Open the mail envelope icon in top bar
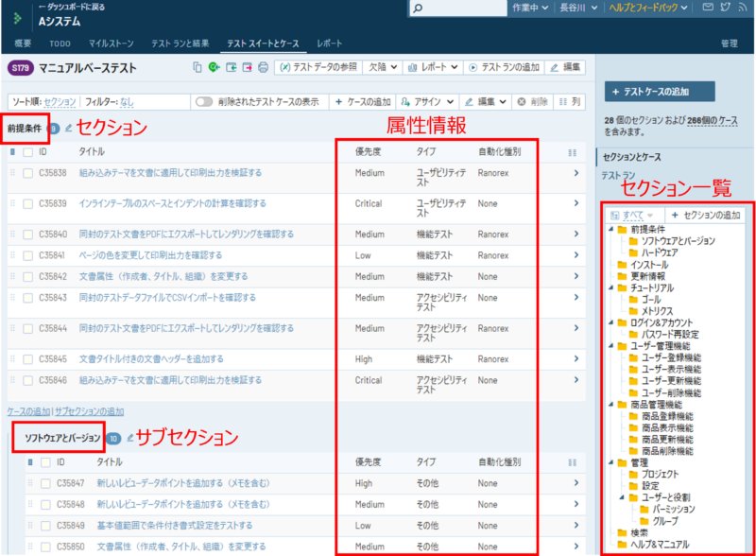756x556 pixels. (708, 8)
